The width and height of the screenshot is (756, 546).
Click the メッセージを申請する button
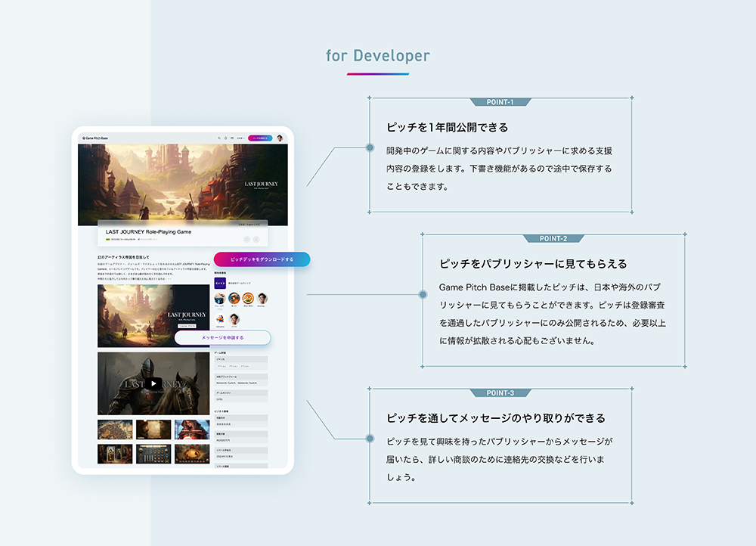click(222, 337)
